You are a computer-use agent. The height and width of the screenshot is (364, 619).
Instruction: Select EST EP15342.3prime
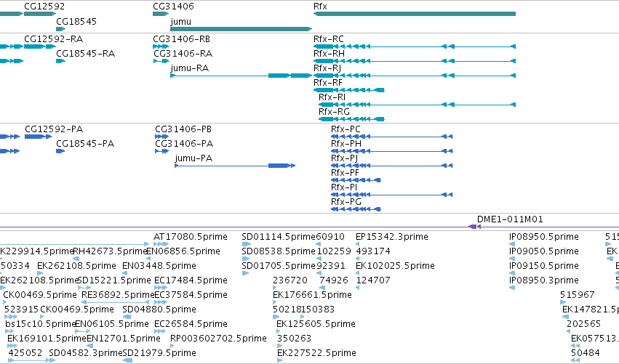coord(391,237)
